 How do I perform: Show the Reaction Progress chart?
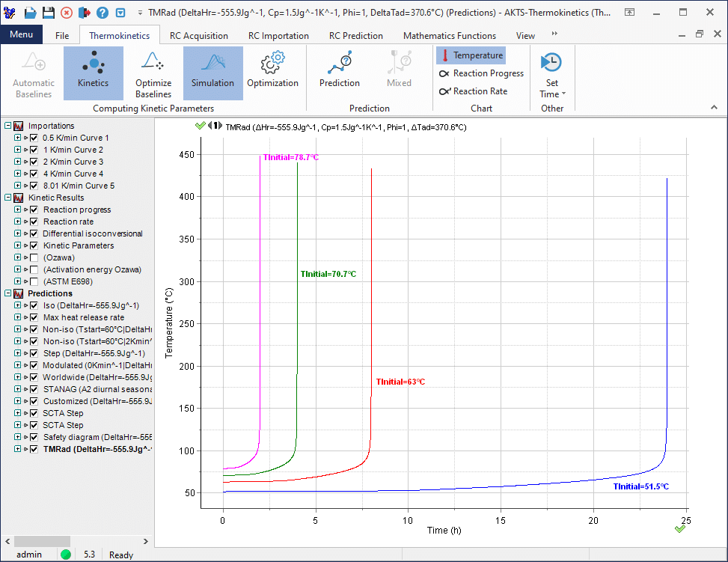[488, 73]
